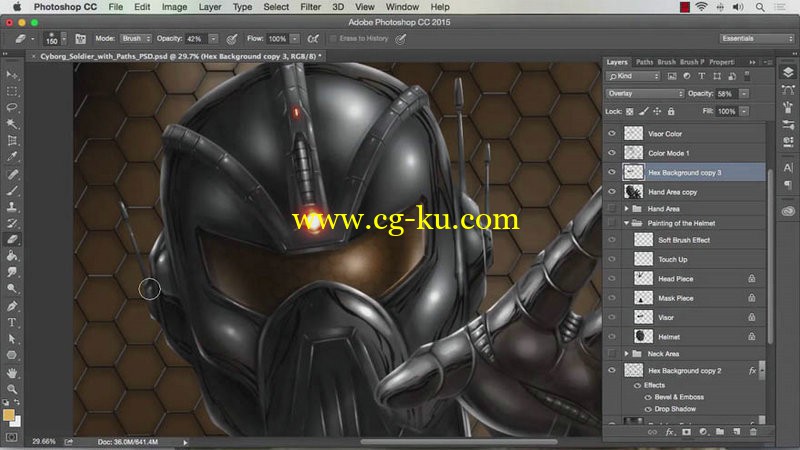Image resolution: width=800 pixels, height=450 pixels.
Task: Select the Zoom tool
Action: pyautogui.click(x=12, y=389)
